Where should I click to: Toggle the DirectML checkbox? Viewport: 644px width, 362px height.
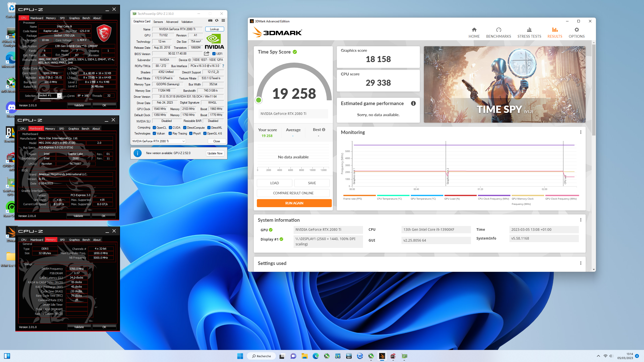pyautogui.click(x=209, y=128)
